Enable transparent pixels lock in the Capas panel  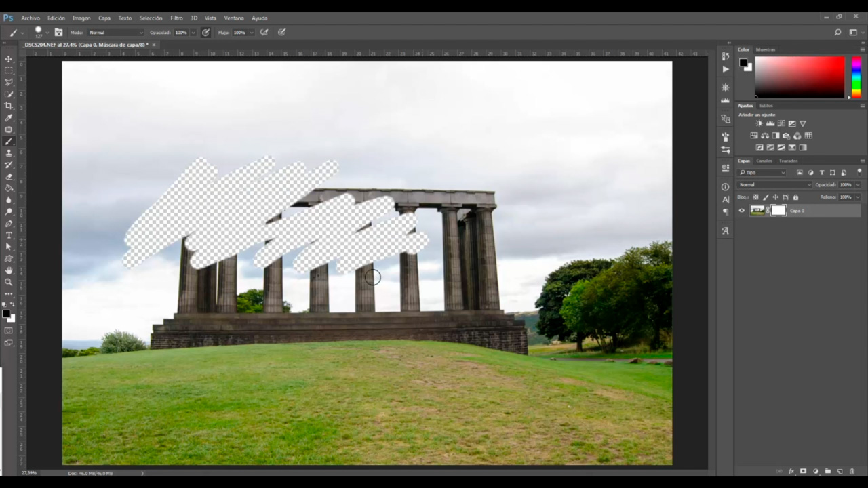click(x=755, y=197)
